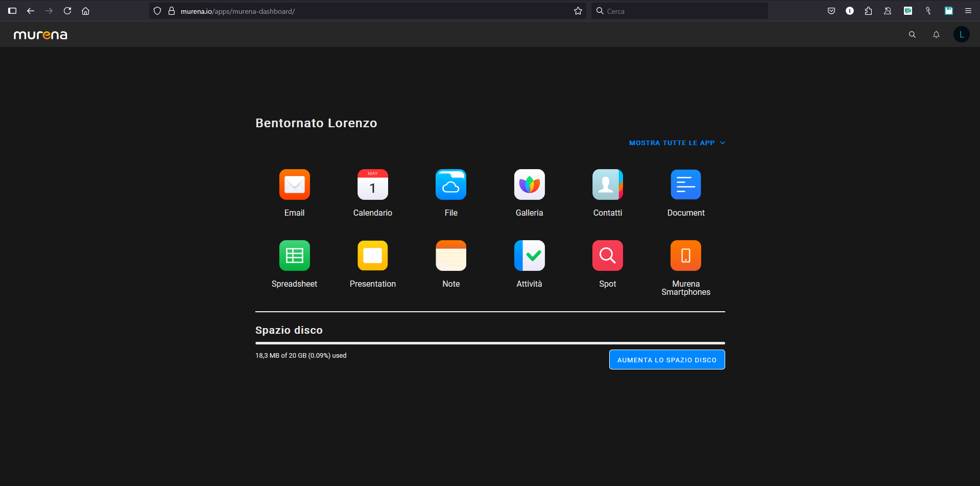Show site tracking protection shield info
The image size is (980, 486).
[x=157, y=11]
